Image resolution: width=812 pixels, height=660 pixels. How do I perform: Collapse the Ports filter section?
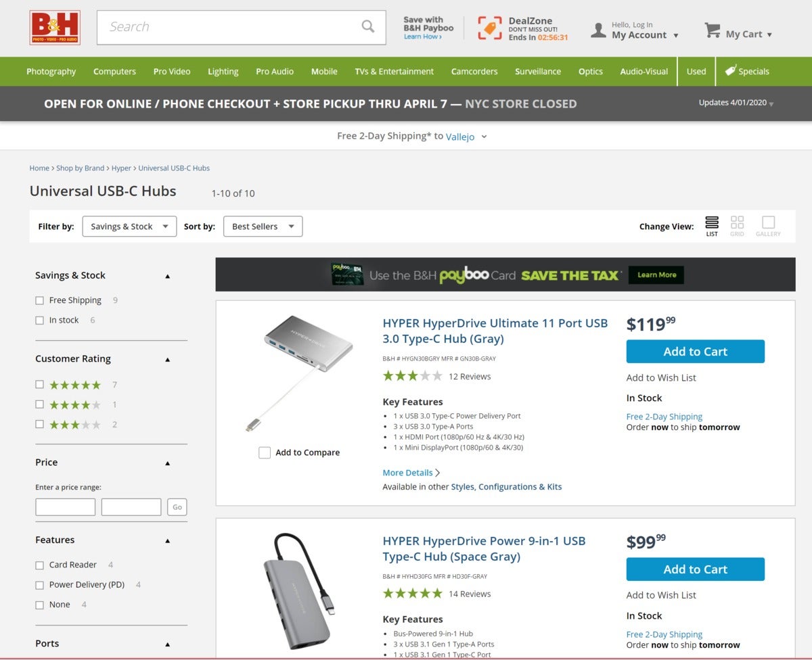tap(168, 644)
